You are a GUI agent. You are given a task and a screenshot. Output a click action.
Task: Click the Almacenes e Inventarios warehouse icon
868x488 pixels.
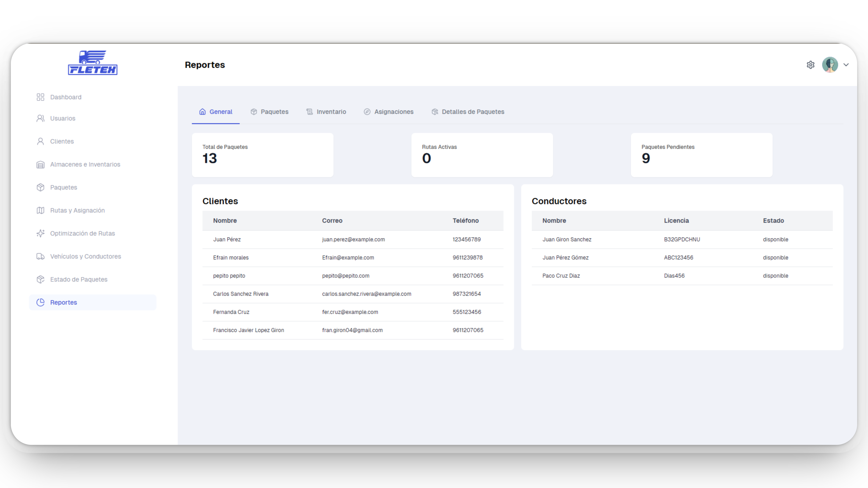pos(40,164)
